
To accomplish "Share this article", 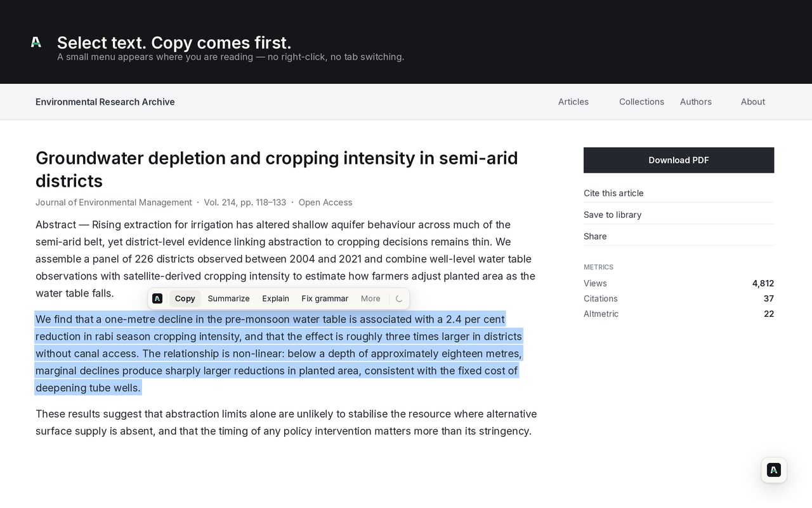I will tap(595, 236).
